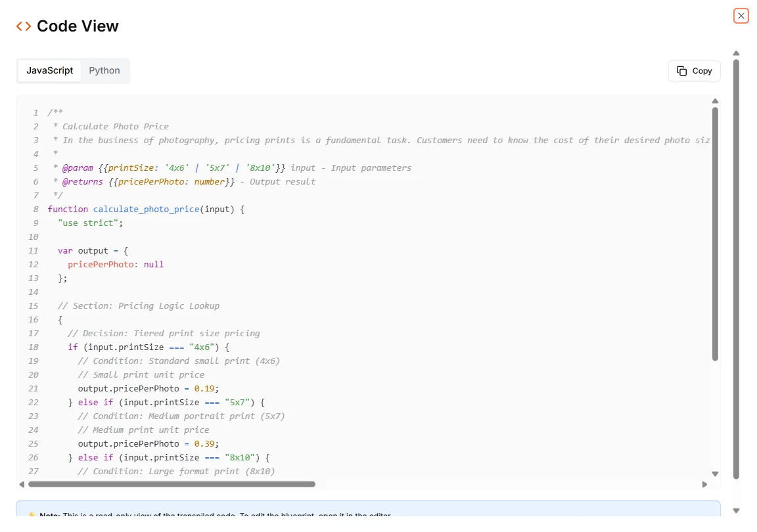Click the code panel horizontal scrollbar thumb
Image resolution: width=757 pixels, height=532 pixels.
click(172, 484)
